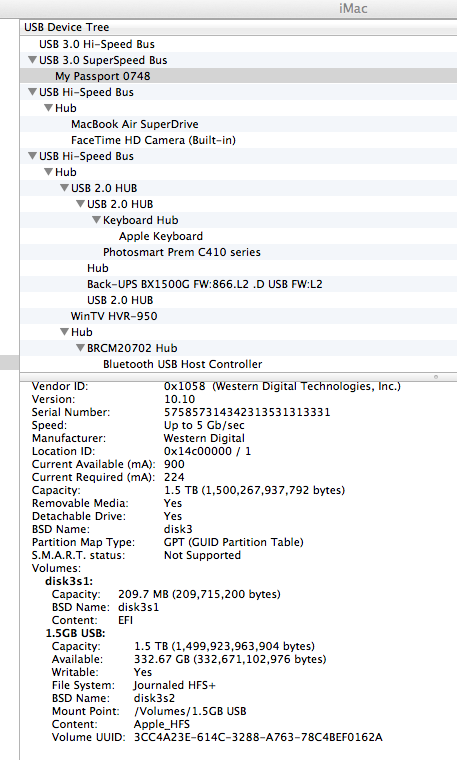Viewport: 457px width, 760px height.
Task: Click the Speed value Up to 5 Gb/sec
Action: pos(204,425)
